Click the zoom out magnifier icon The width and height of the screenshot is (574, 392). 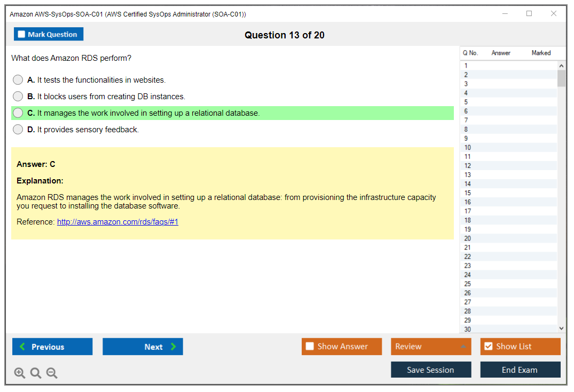coord(52,373)
